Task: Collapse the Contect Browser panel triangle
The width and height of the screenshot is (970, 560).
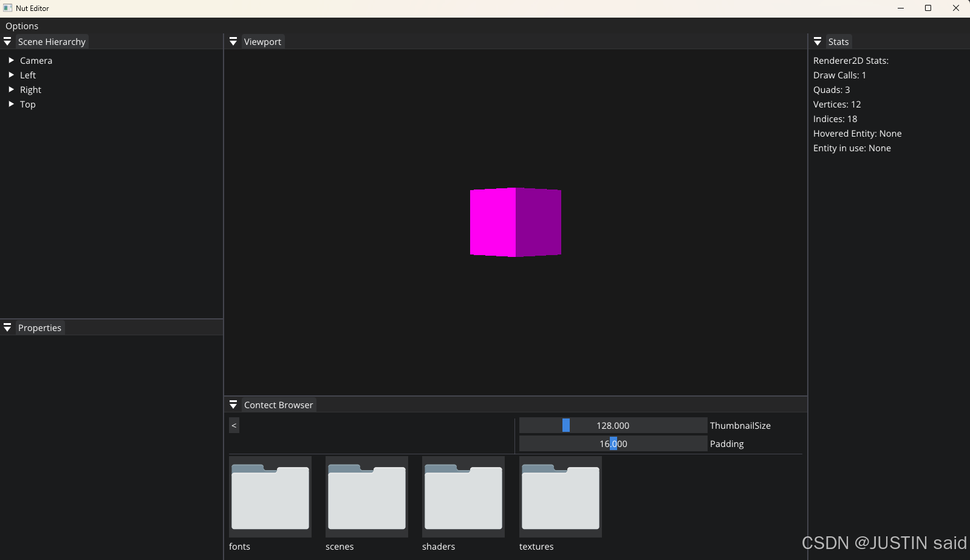Action: click(x=233, y=405)
